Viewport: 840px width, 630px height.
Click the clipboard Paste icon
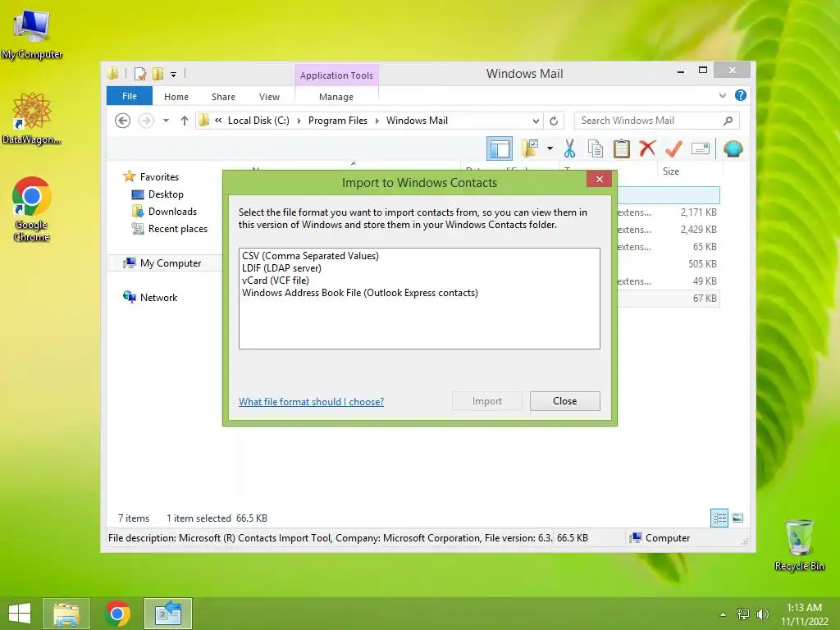[622, 148]
